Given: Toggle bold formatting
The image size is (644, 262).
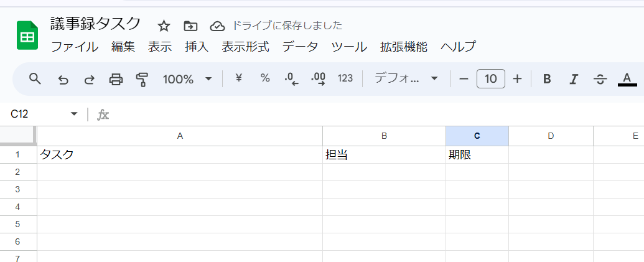Looking at the screenshot, I should pos(547,79).
